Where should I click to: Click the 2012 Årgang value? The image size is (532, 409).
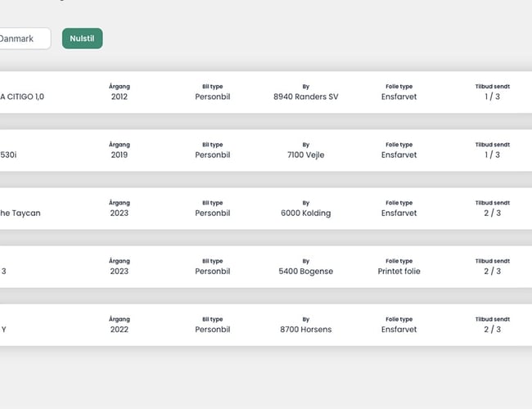[119, 97]
